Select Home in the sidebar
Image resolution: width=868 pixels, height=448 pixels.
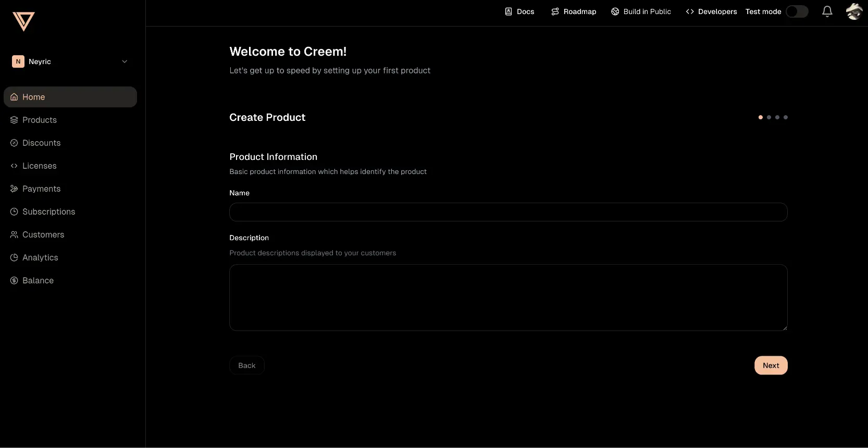click(x=34, y=97)
